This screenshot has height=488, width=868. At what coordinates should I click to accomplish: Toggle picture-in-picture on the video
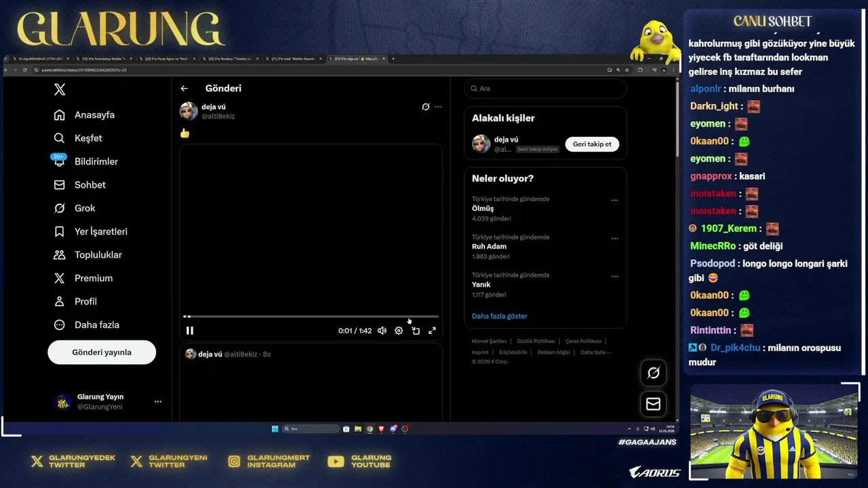(416, 331)
